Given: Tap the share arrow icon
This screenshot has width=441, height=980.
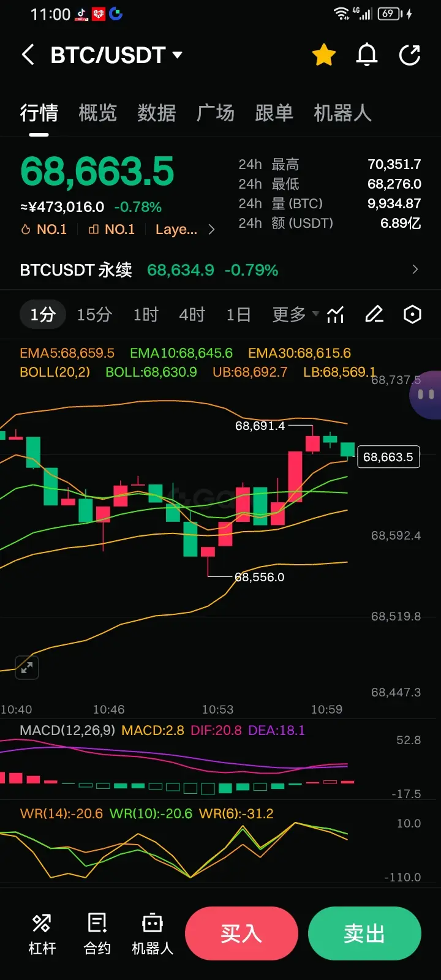Looking at the screenshot, I should tap(410, 55).
